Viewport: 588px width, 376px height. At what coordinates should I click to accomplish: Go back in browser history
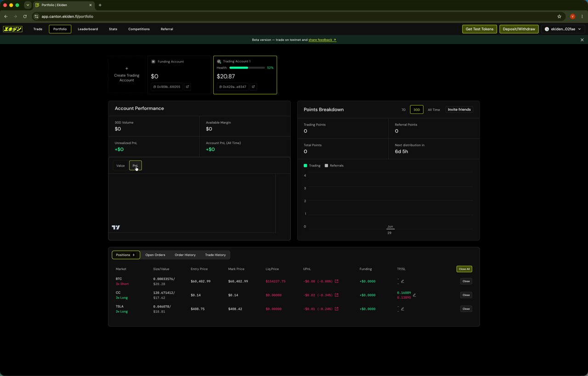click(x=6, y=17)
